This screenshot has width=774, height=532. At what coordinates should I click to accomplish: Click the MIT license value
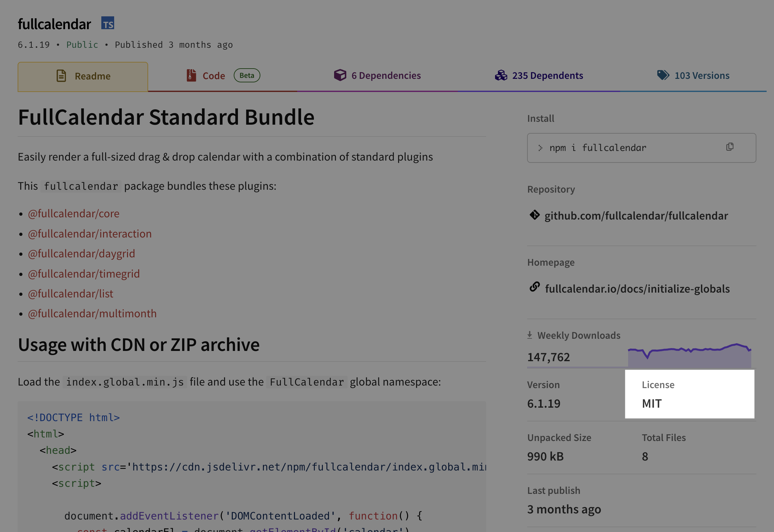click(652, 404)
